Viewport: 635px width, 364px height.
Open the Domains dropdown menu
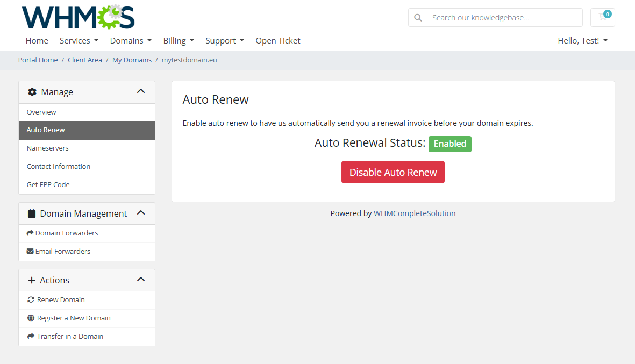131,40
